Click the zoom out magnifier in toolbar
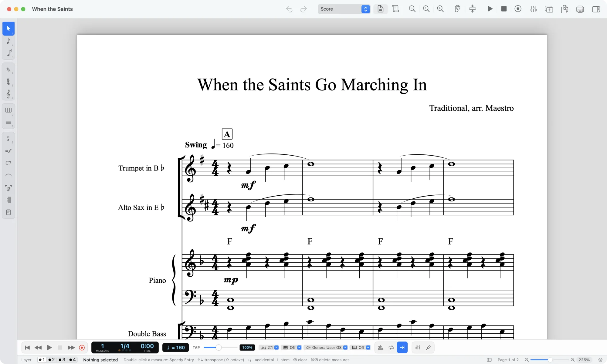The width and height of the screenshot is (607, 364). pyautogui.click(x=412, y=9)
